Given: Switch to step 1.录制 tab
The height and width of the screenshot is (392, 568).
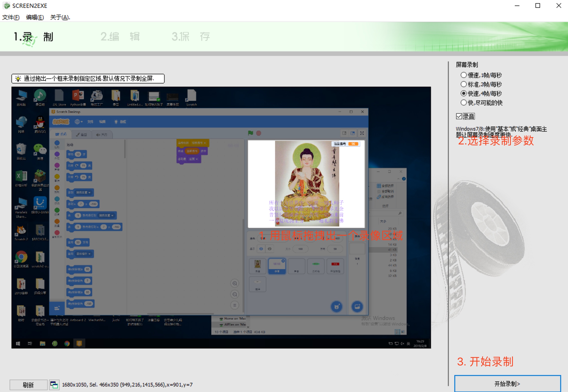Looking at the screenshot, I should pyautogui.click(x=33, y=37).
